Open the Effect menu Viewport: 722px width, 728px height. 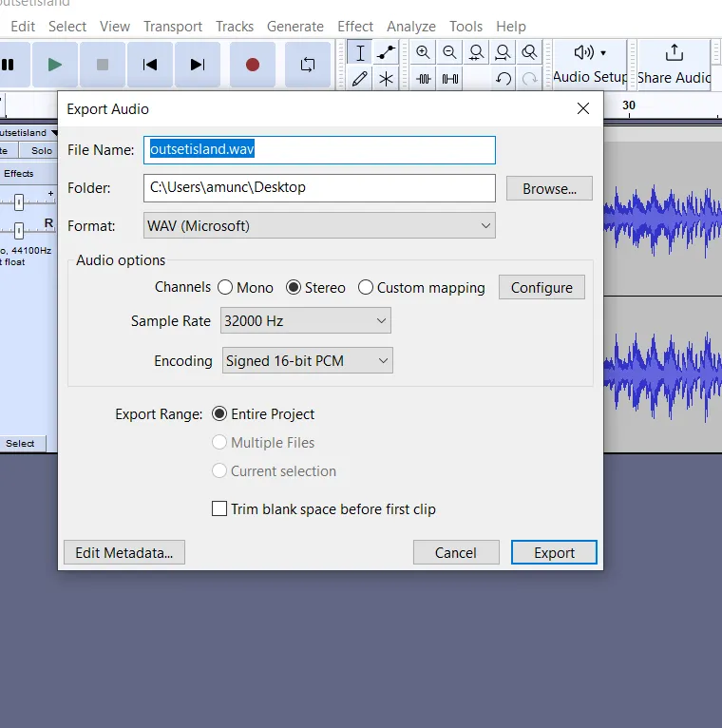point(355,27)
